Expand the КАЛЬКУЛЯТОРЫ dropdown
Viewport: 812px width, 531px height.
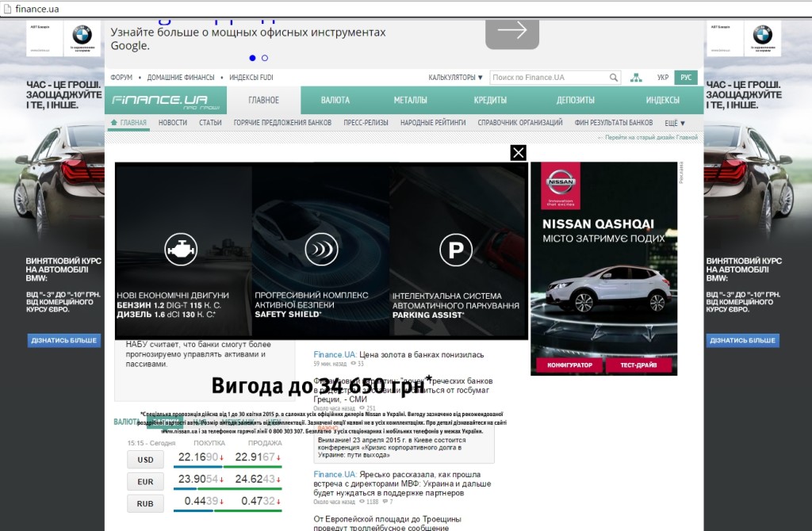coord(455,78)
